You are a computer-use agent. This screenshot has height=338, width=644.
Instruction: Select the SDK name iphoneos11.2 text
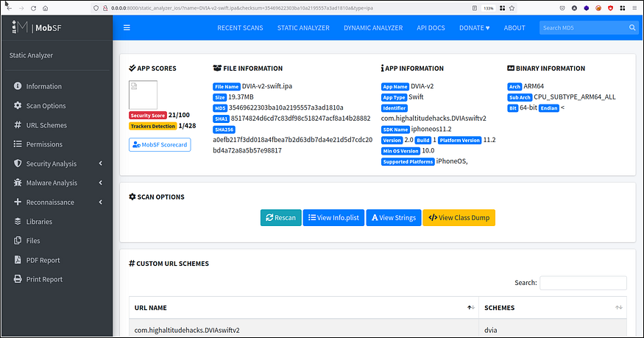[x=431, y=129]
